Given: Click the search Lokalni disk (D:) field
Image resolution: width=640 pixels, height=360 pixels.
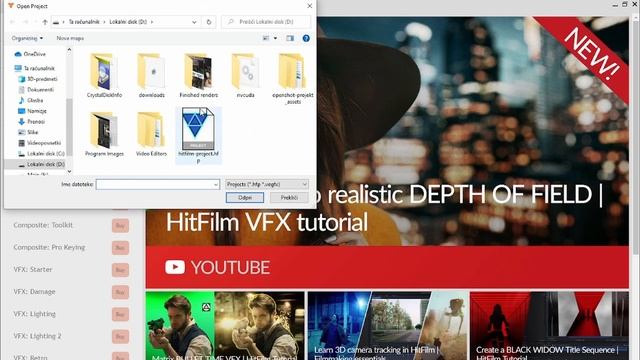Looking at the screenshot, I should click(x=266, y=22).
